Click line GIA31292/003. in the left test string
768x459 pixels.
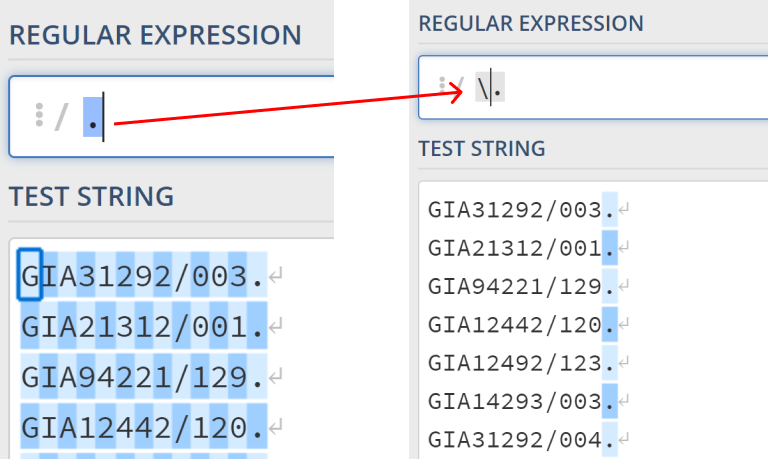[142, 274]
